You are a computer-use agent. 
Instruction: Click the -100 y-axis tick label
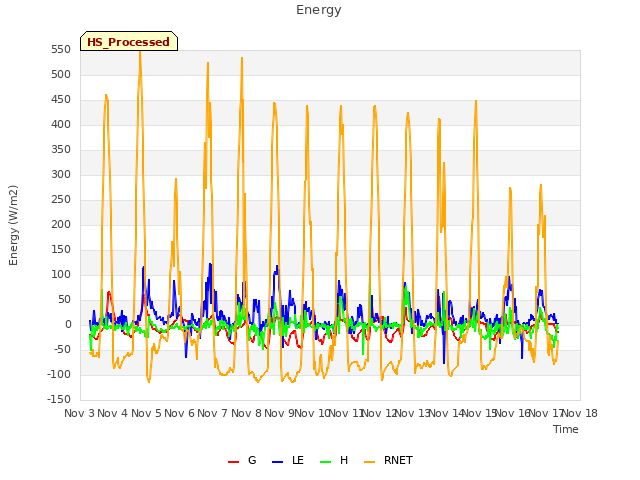click(x=59, y=374)
